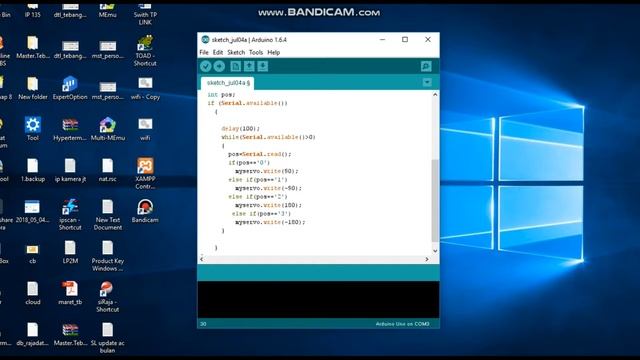The width and height of the screenshot is (640, 360).
Task: Select the db_rajadat desktop icon
Action: click(33, 334)
